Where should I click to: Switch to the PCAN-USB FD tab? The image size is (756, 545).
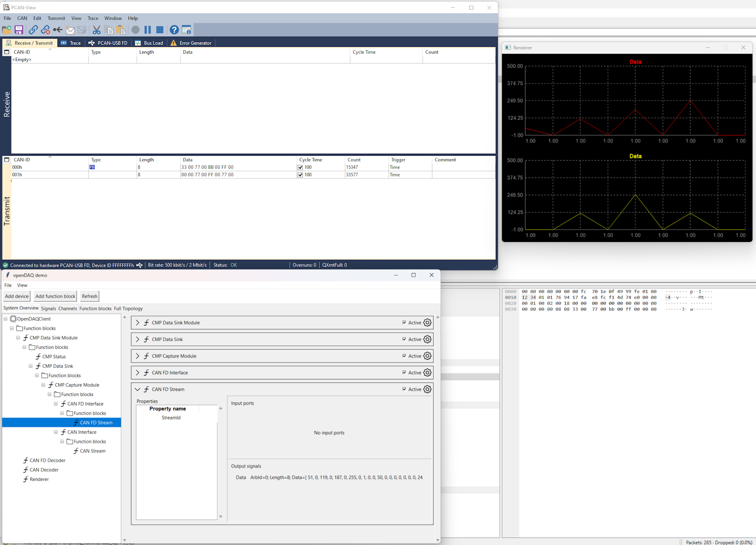tap(108, 43)
